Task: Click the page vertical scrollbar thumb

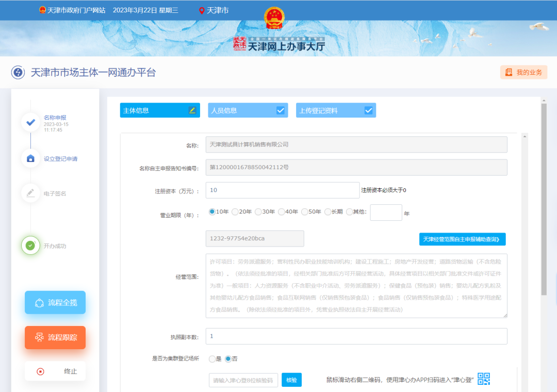Action: [x=544, y=199]
